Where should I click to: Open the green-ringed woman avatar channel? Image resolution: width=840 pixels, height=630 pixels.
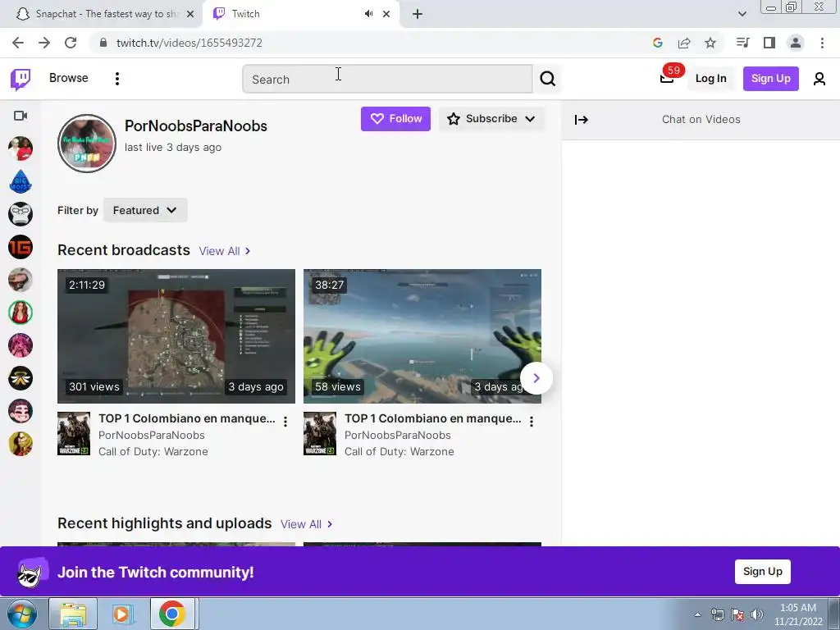pyautogui.click(x=21, y=313)
